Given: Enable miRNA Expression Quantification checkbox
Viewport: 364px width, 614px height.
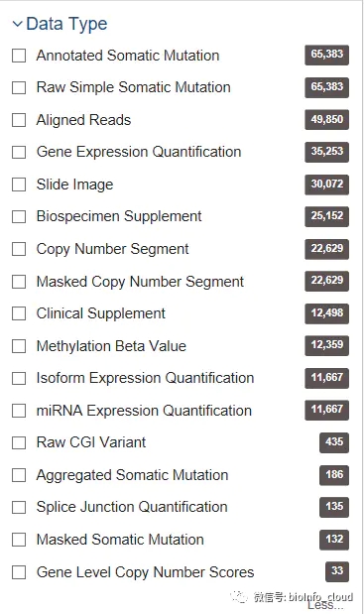Looking at the screenshot, I should click(x=19, y=411).
